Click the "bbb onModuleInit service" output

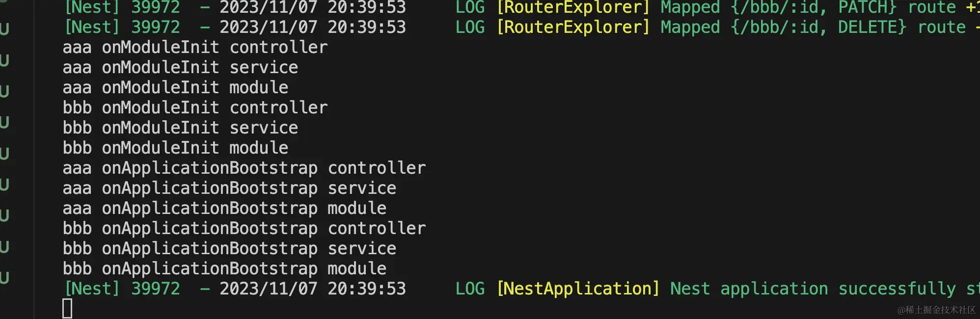pos(180,128)
